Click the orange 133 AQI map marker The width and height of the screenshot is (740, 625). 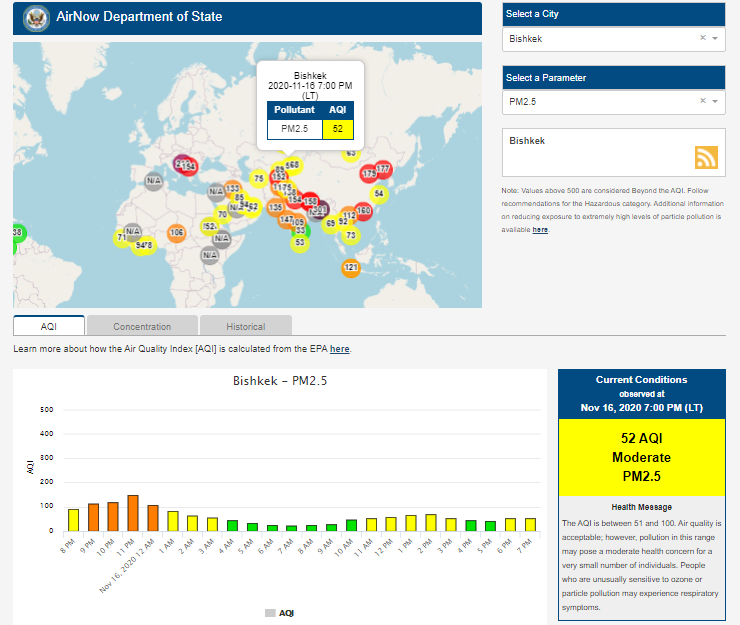(233, 188)
